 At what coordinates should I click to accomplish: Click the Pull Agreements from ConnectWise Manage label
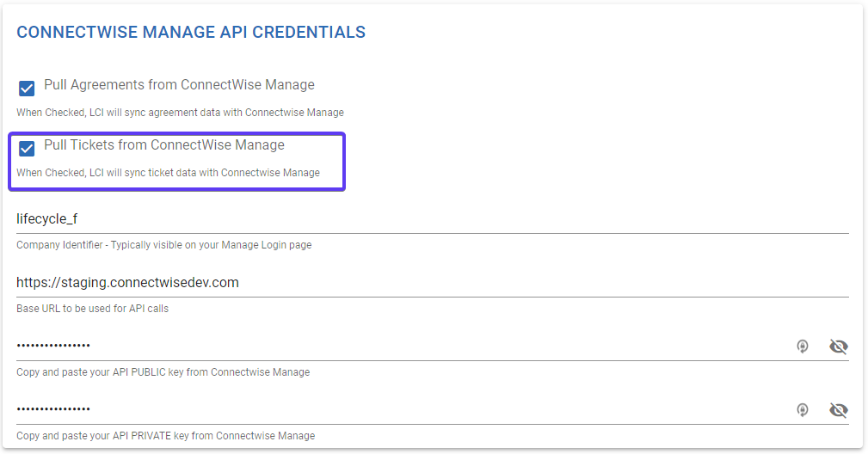click(x=179, y=84)
